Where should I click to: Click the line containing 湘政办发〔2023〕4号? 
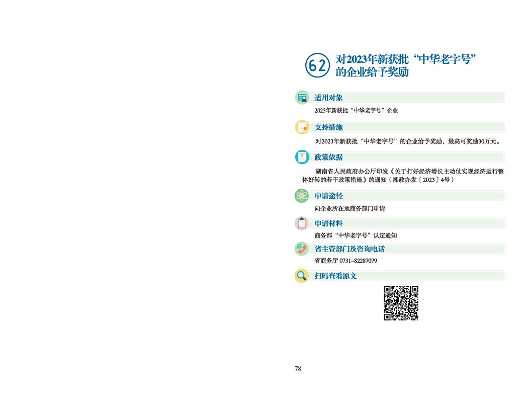pos(378,180)
